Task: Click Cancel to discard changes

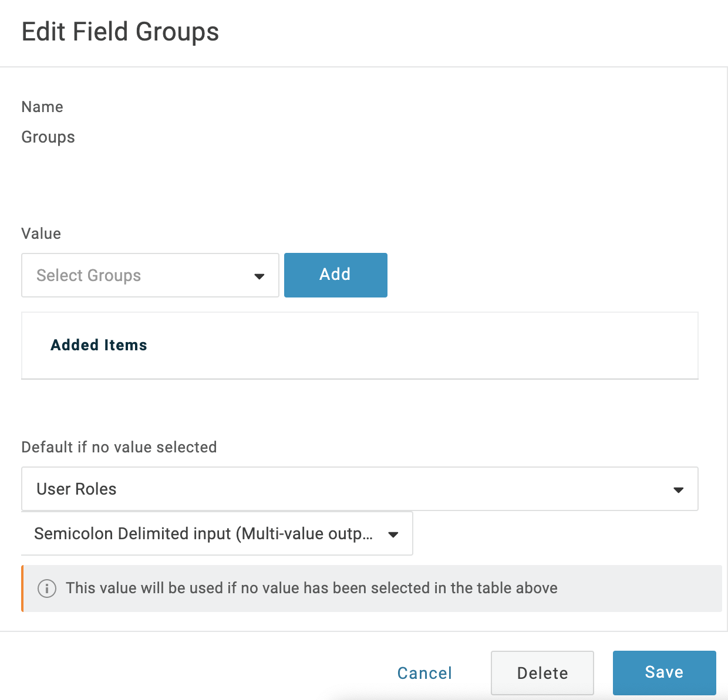Action: pos(424,673)
